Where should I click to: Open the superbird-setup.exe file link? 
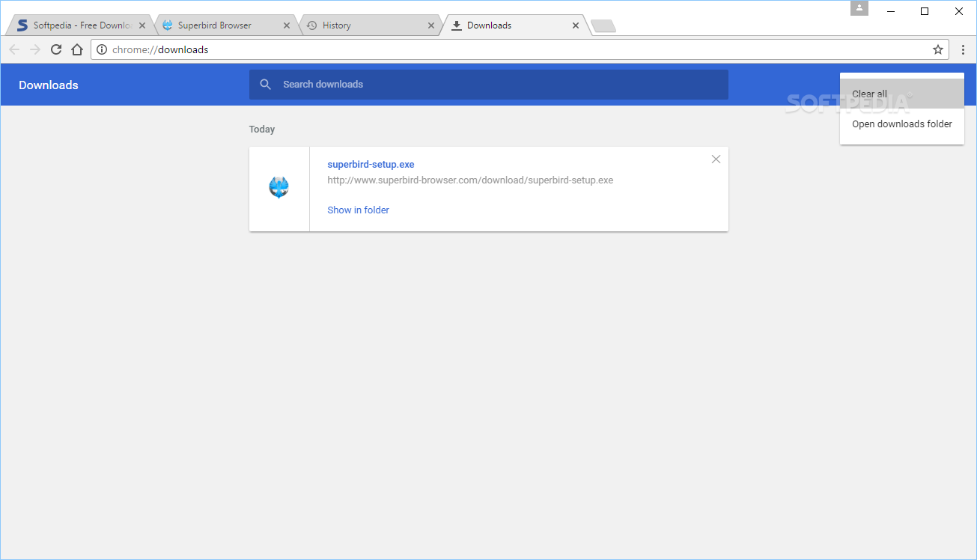point(371,165)
